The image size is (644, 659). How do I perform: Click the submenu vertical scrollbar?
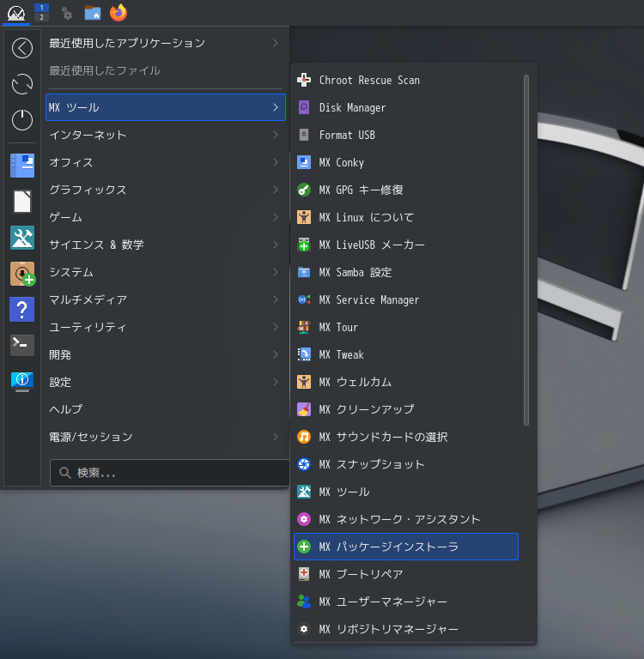tap(526, 251)
